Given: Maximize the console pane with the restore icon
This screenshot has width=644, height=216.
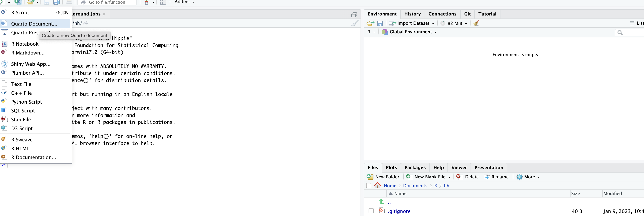Looking at the screenshot, I should click(354, 15).
